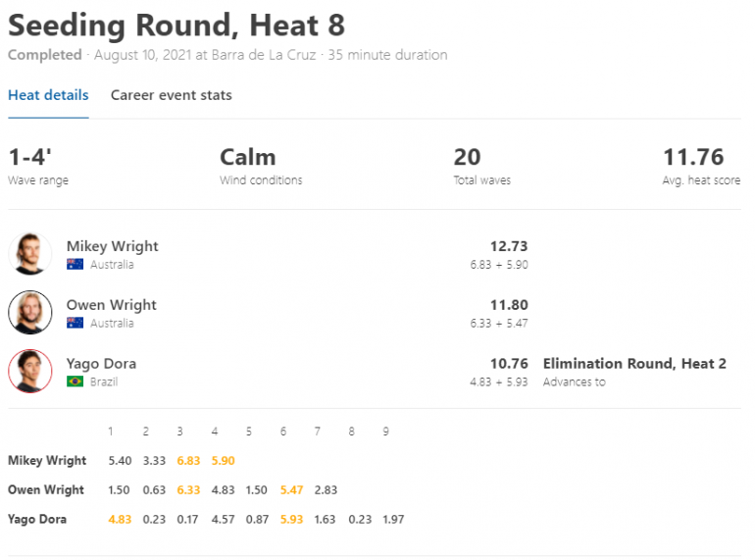
Task: Click Yago Dora's 10.76 heat total
Action: tap(509, 364)
